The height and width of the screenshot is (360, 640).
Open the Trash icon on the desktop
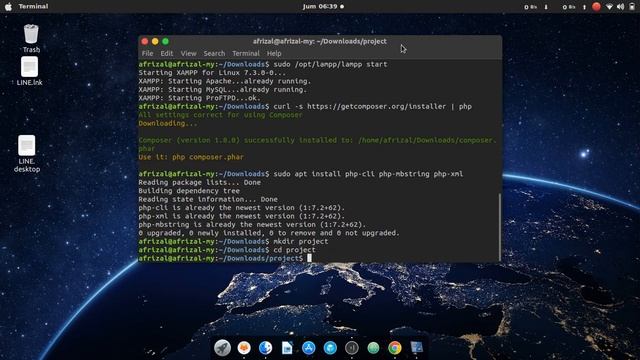[31, 38]
